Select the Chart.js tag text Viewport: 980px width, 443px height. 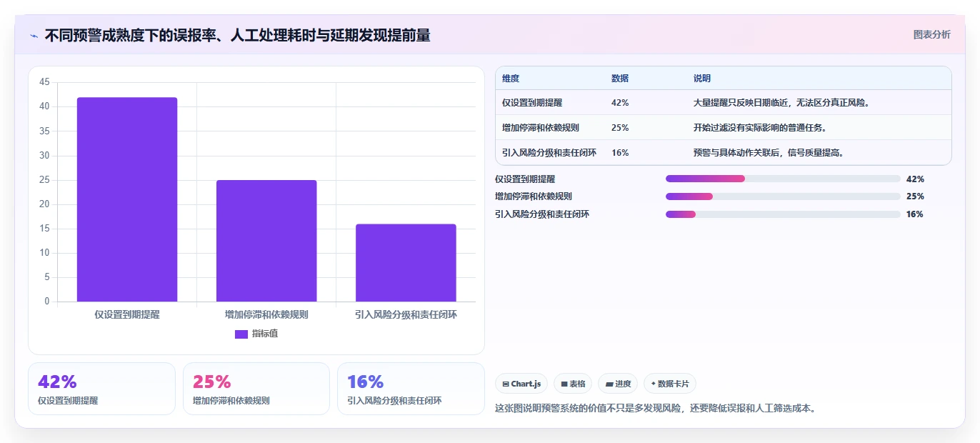pyautogui.click(x=526, y=384)
